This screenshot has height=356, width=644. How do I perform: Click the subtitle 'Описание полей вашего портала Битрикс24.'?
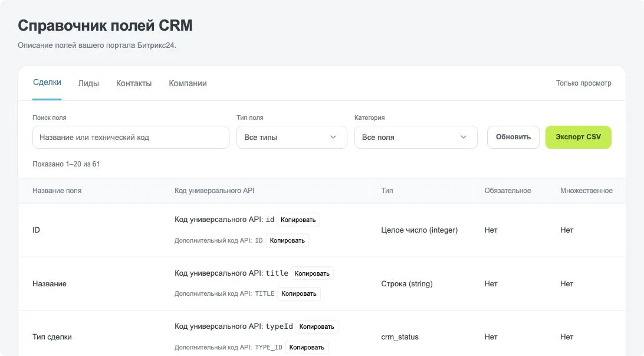pyautogui.click(x=97, y=45)
